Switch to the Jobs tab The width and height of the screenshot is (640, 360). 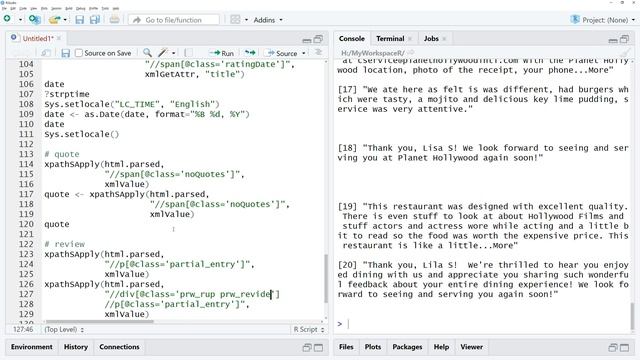click(x=431, y=38)
